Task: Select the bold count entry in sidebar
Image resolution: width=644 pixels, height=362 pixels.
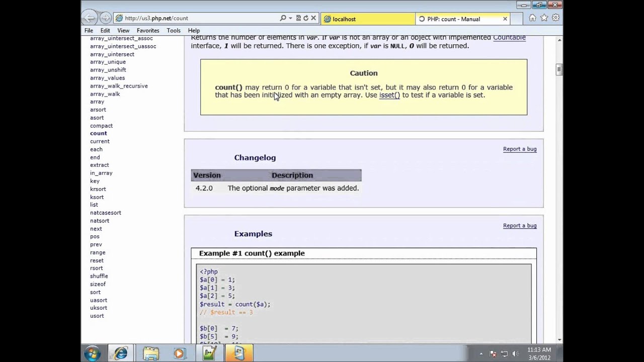Action: click(x=98, y=133)
